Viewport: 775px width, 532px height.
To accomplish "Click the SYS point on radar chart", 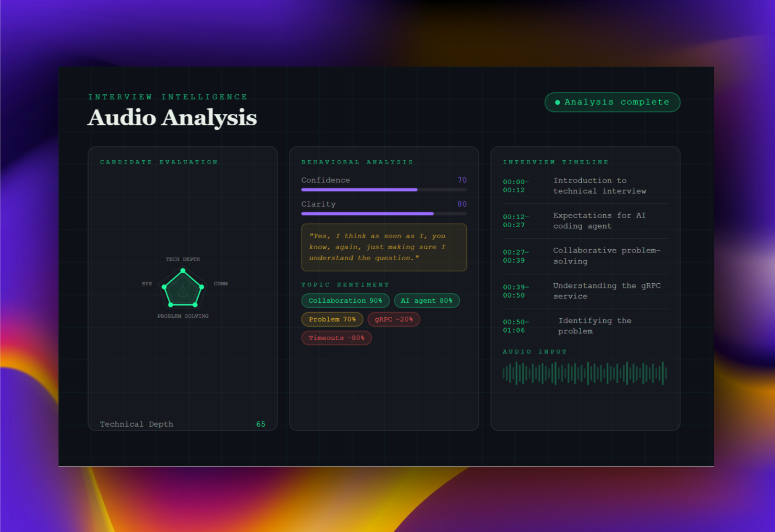I will click(x=164, y=287).
